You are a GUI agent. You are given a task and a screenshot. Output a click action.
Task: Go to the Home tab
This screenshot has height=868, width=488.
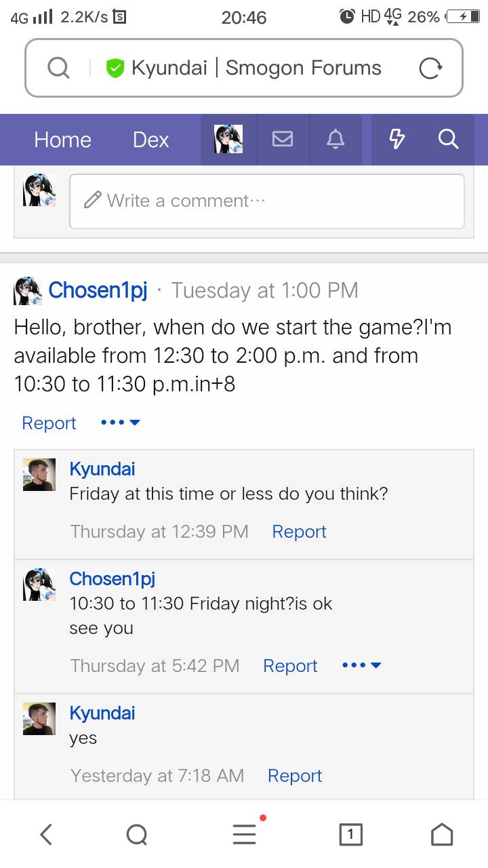pos(62,140)
